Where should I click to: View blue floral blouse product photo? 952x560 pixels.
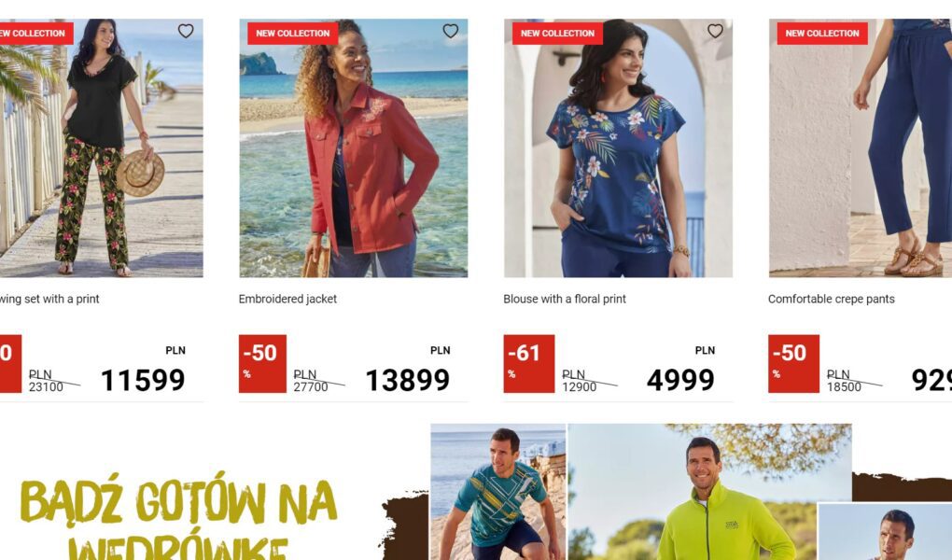tap(618, 148)
